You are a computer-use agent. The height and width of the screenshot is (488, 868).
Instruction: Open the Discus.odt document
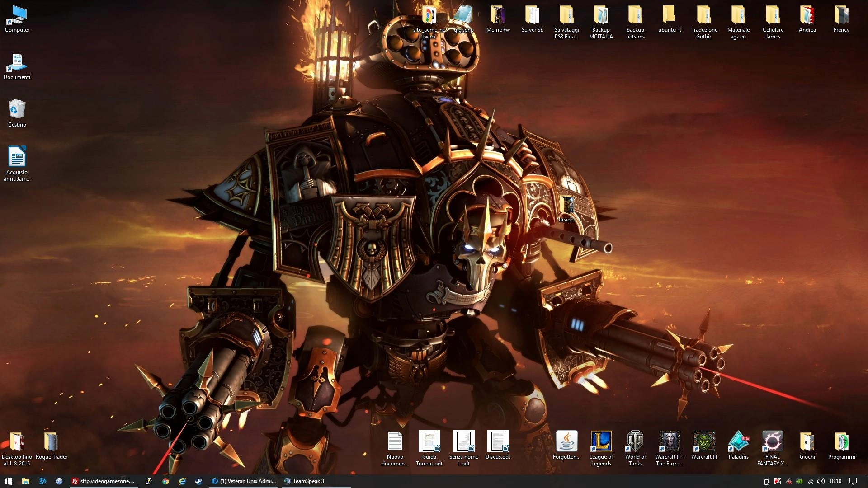pos(498,445)
